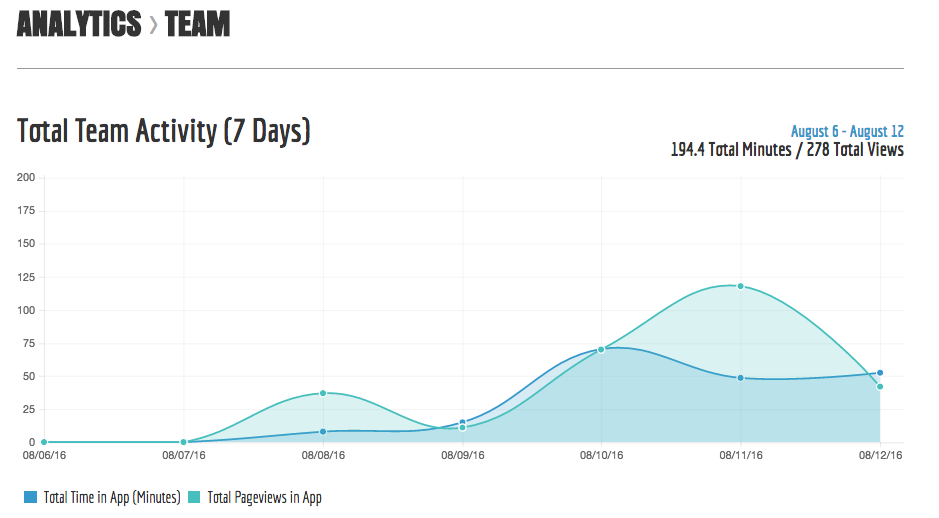The image size is (939, 518).
Task: Select the blue time data point on 08/11/16
Action: [x=740, y=378]
